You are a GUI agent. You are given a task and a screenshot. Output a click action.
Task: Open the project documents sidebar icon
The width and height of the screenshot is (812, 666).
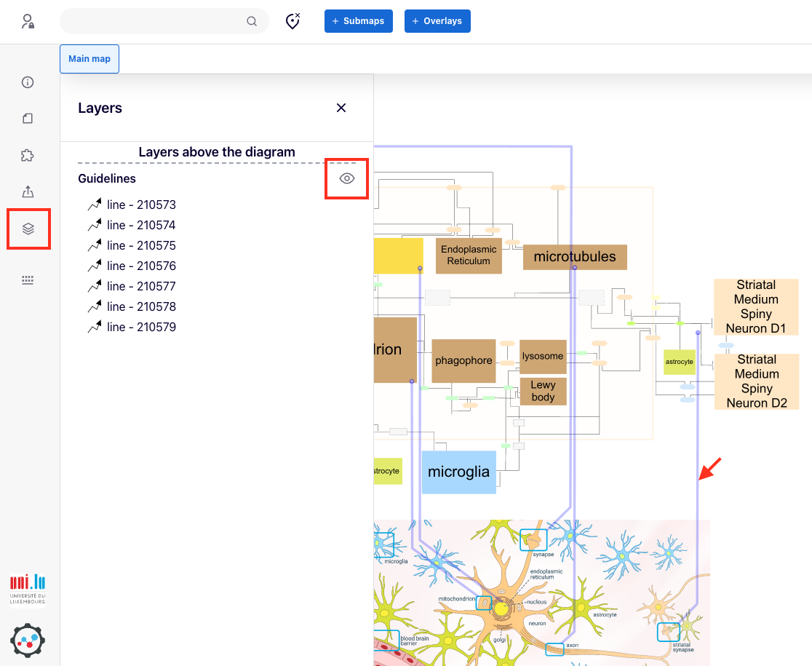click(28, 119)
